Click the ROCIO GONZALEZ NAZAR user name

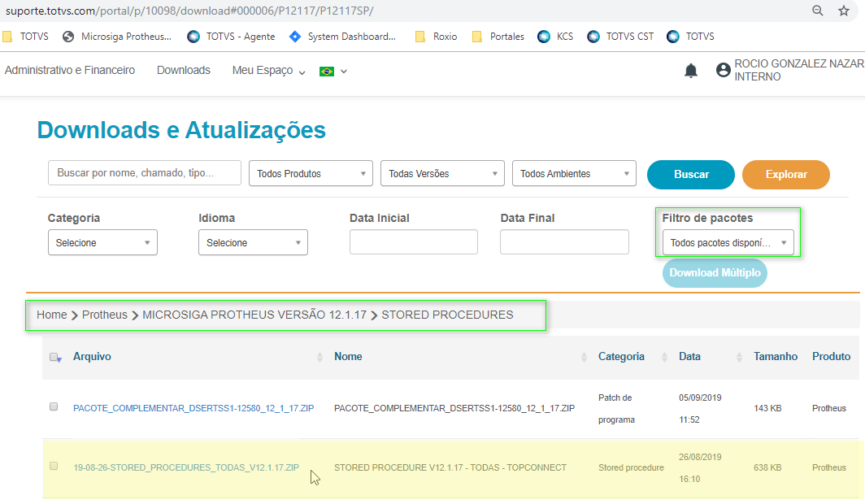click(x=799, y=64)
